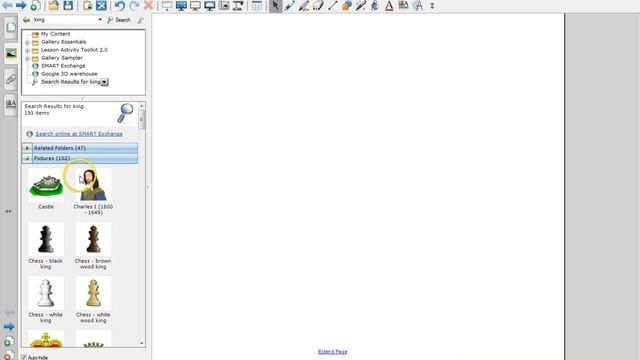This screenshot has height=360, width=640.
Task: Collapse the Pictures (102) section
Action: [x=27, y=158]
